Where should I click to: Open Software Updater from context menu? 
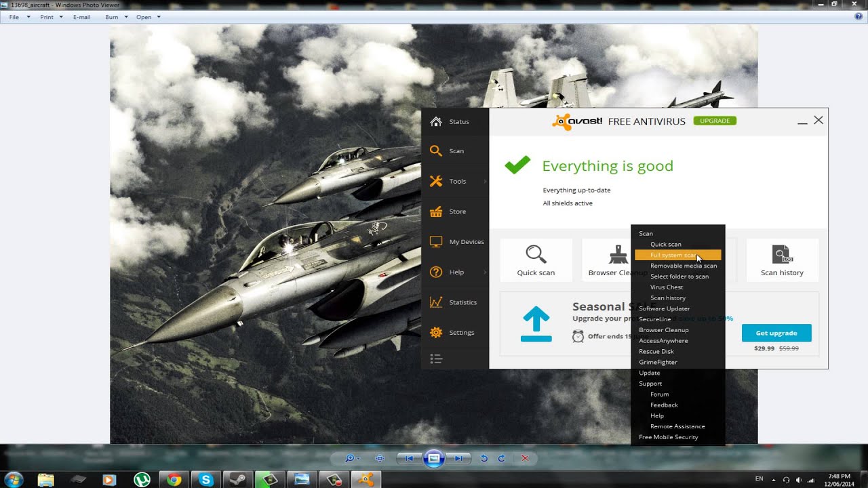[x=665, y=308]
